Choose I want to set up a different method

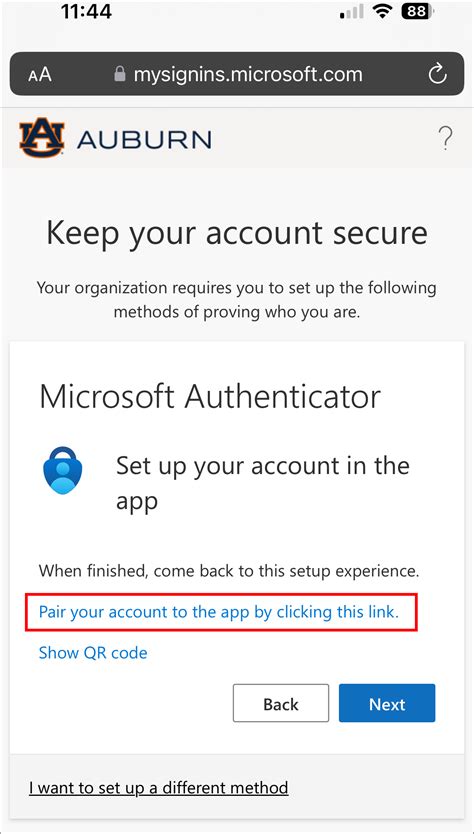click(159, 787)
